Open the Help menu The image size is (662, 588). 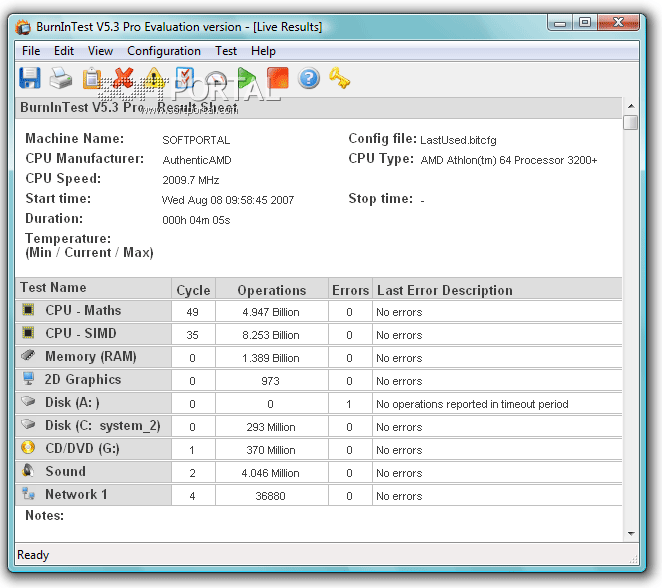tap(263, 51)
